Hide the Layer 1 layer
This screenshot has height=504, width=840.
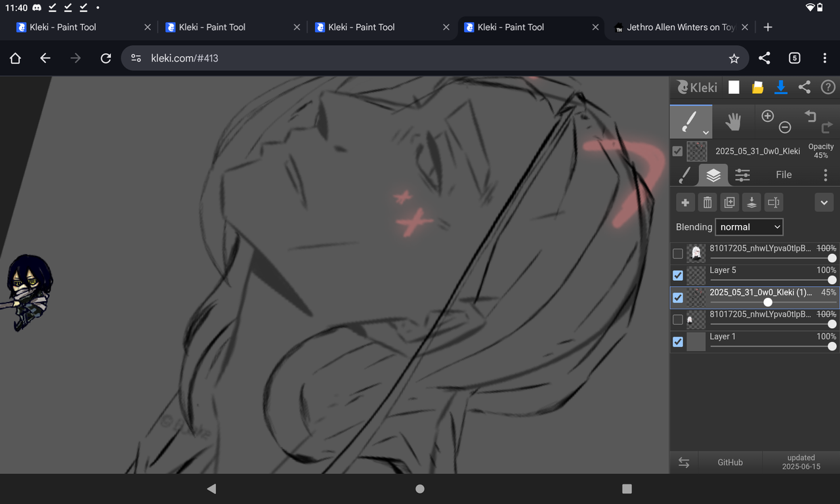coord(677,341)
